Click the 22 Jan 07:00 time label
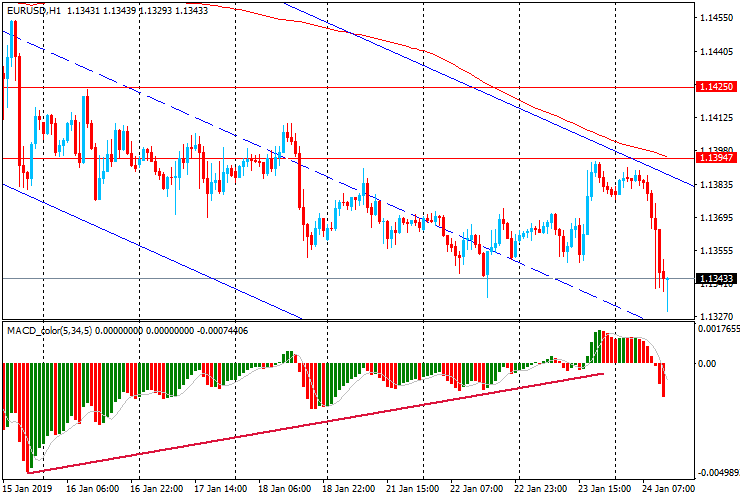 pyautogui.click(x=476, y=488)
